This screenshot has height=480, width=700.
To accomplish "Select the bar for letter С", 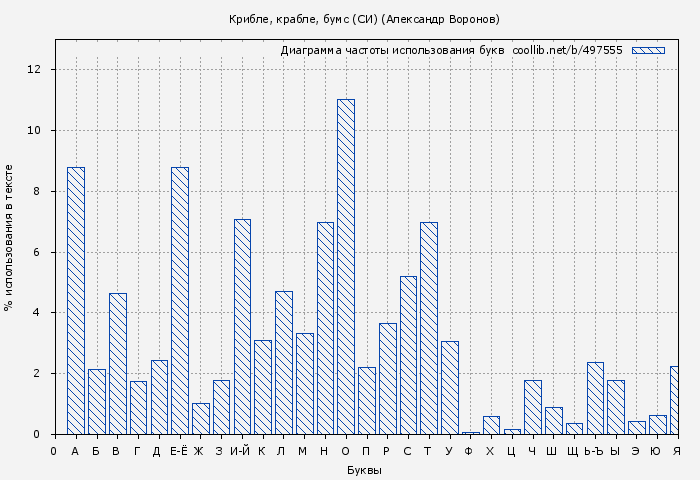I will (x=408, y=355).
